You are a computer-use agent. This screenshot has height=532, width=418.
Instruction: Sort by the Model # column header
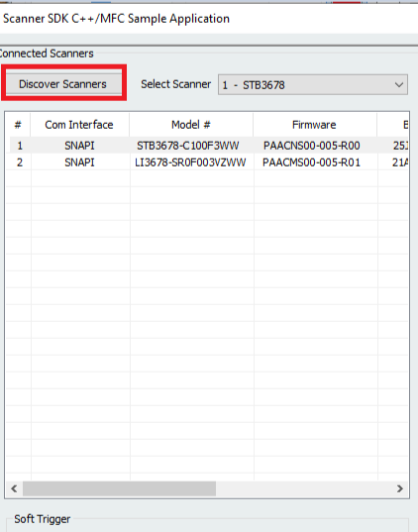[x=191, y=125]
